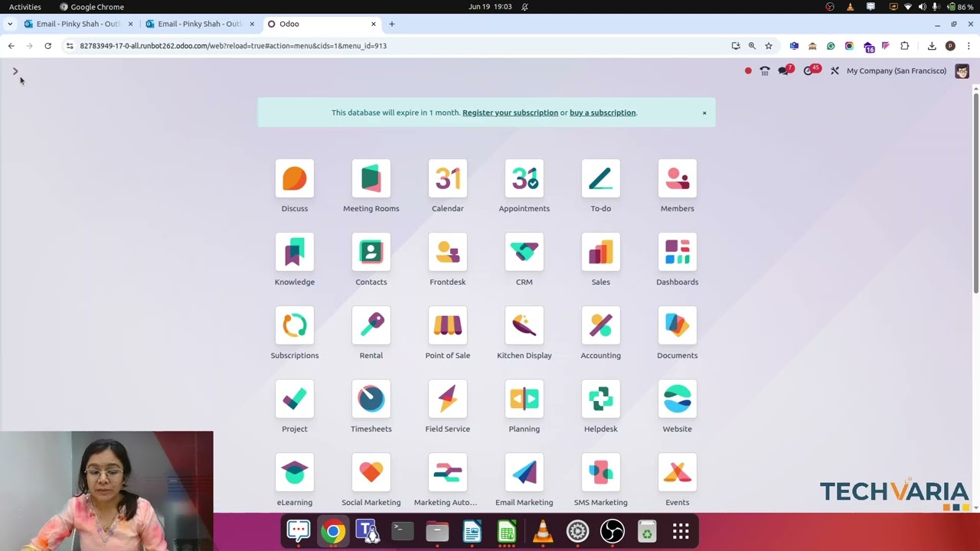Reload the current page
Viewport: 980px width, 551px height.
47,46
